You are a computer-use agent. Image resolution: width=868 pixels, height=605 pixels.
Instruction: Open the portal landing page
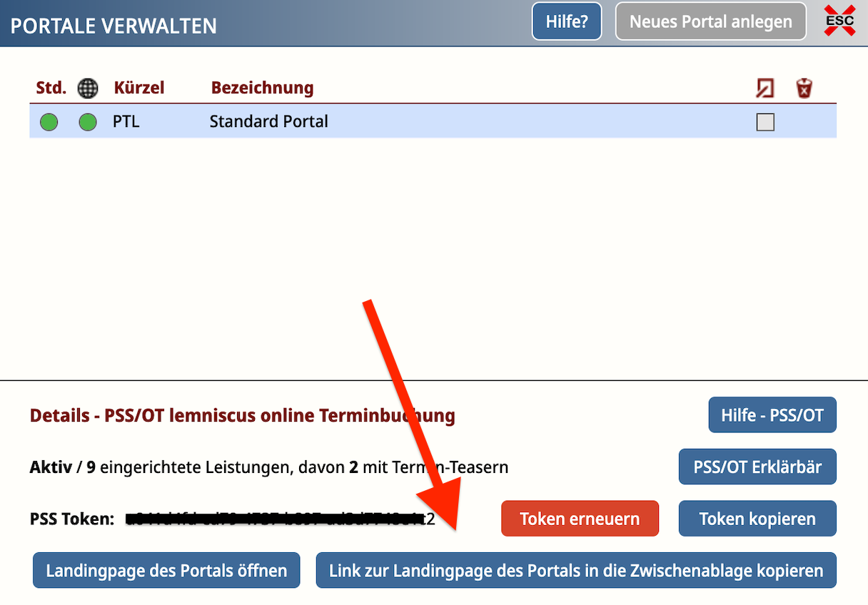166,571
